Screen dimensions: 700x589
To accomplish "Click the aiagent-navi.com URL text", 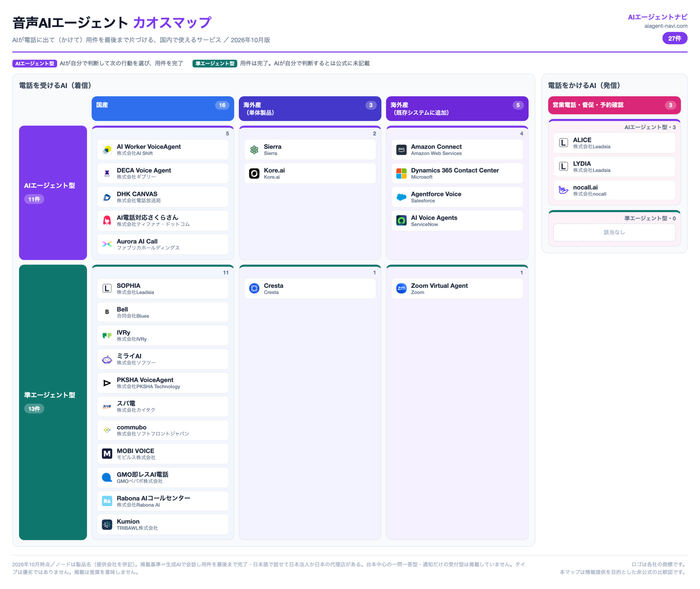I will pos(666,26).
